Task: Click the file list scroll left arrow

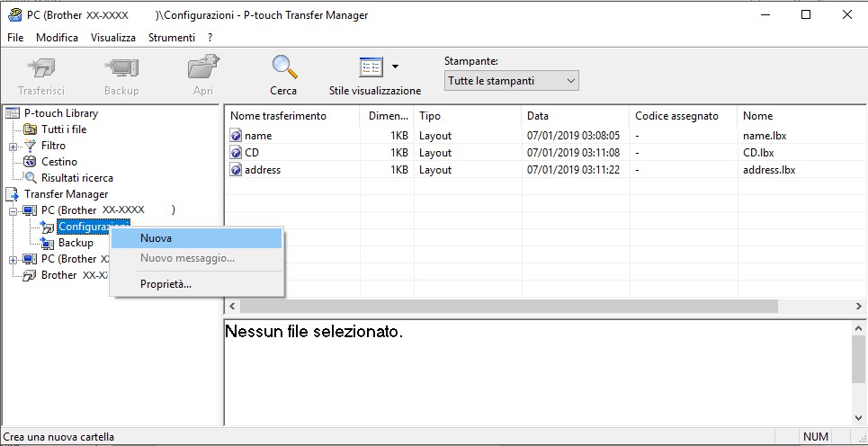Action: coord(232,306)
